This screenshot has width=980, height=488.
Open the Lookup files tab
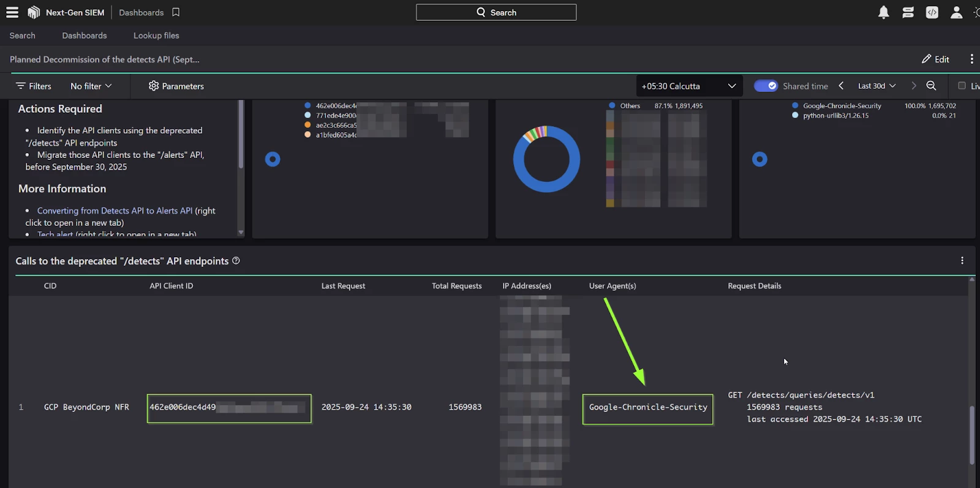click(156, 36)
